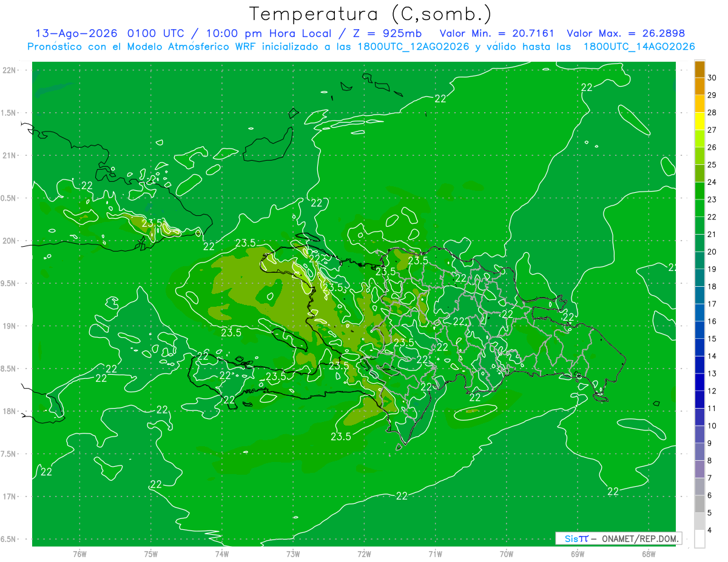Click the '68W' longitude label

[x=649, y=554]
